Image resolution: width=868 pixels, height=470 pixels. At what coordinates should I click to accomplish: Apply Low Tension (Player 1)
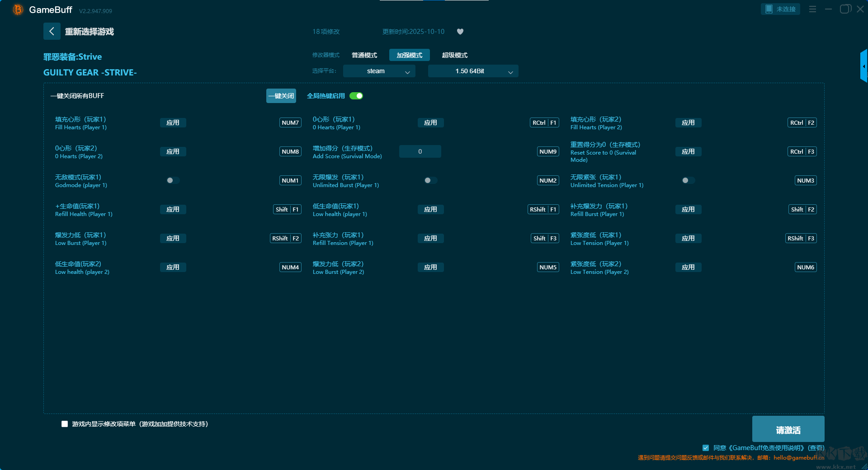pos(688,238)
